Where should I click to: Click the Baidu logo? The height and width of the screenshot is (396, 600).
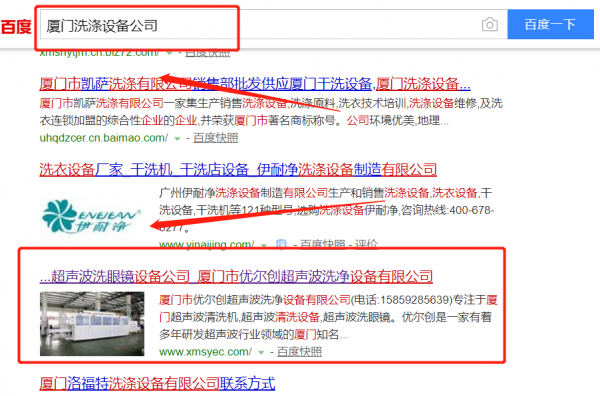point(16,27)
